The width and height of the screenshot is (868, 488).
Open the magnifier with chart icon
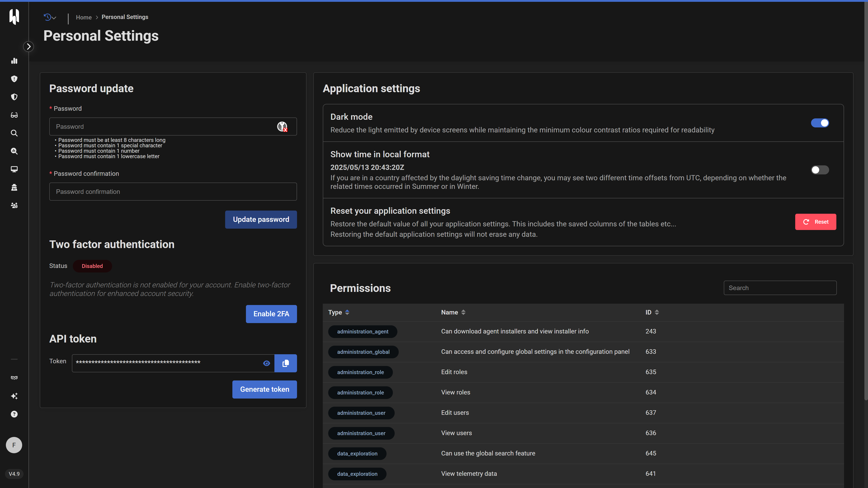14,151
